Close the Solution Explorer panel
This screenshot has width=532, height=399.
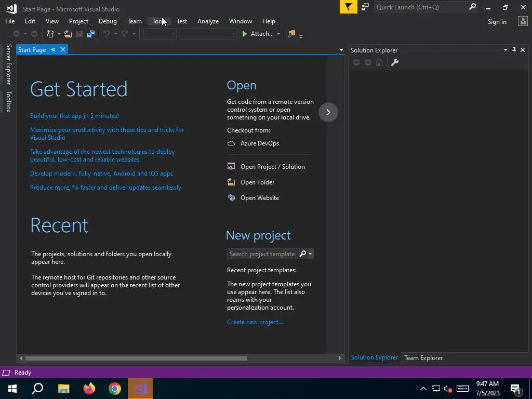(x=523, y=50)
